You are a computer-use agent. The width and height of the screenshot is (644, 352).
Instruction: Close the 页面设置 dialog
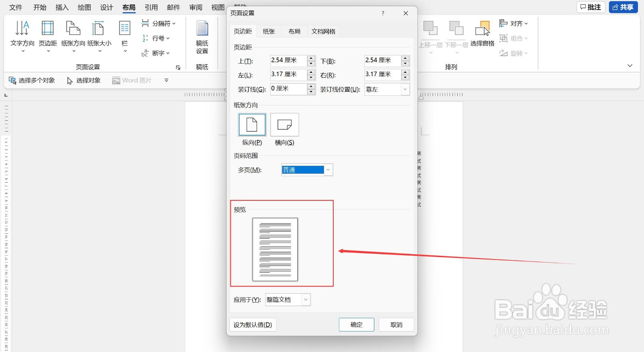(x=406, y=13)
